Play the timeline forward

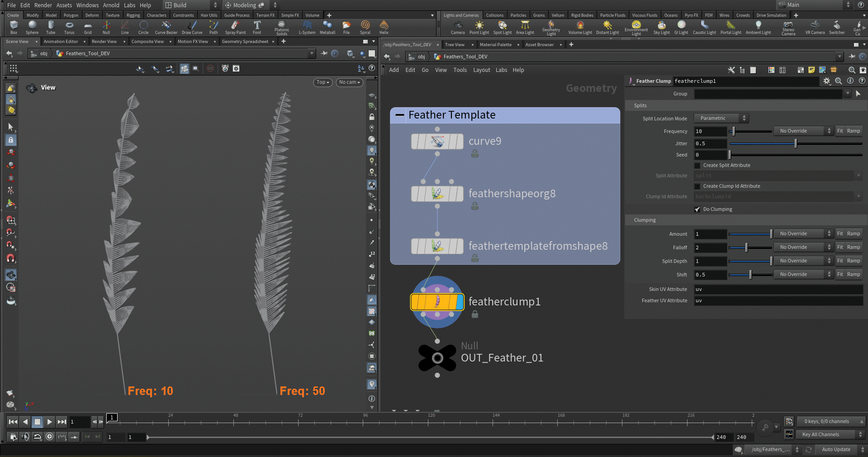(50, 422)
